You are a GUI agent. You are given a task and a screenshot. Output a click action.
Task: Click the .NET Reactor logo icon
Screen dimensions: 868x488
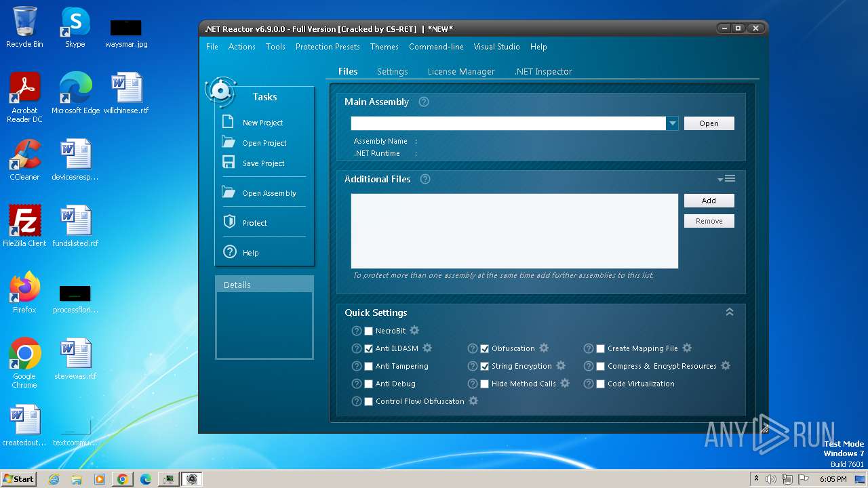click(220, 91)
